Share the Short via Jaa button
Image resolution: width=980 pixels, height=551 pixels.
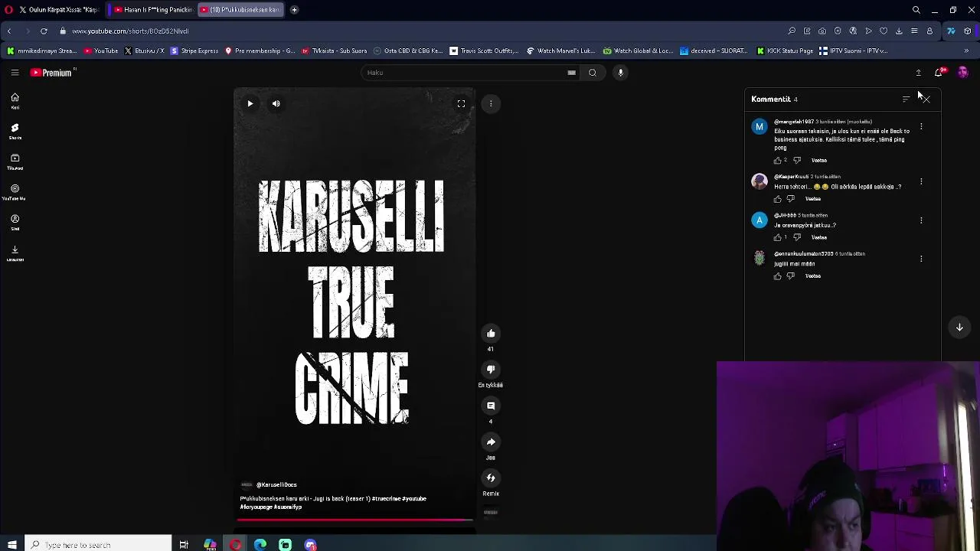coord(491,442)
